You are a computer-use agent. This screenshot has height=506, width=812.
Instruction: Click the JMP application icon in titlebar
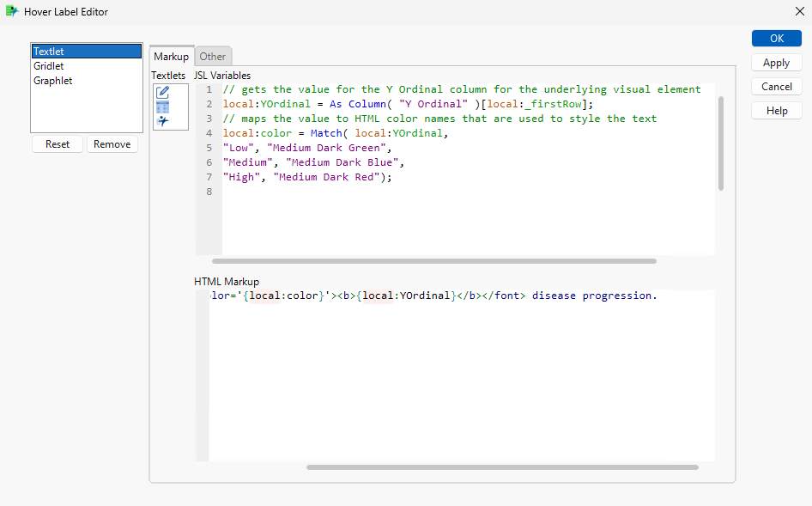(11, 11)
